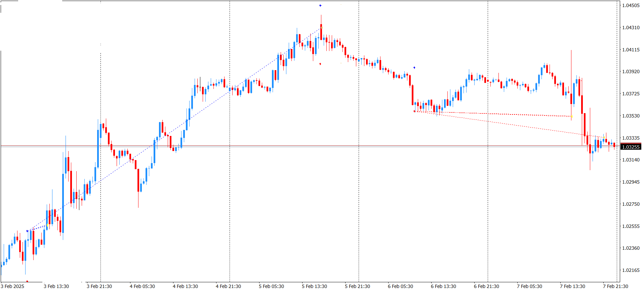Image resolution: width=644 pixels, height=291 pixels.
Task: Select the long blue dashed trade line
Action: [174, 129]
